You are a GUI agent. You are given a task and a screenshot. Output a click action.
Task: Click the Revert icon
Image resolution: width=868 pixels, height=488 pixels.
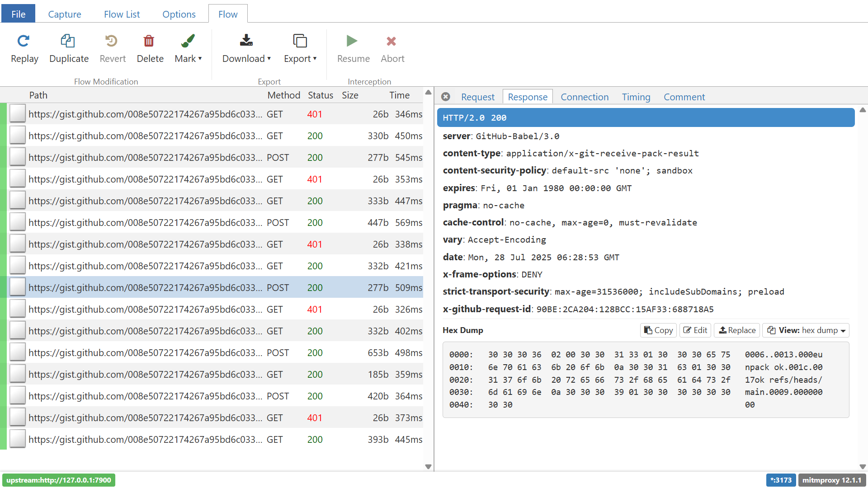pyautogui.click(x=112, y=41)
